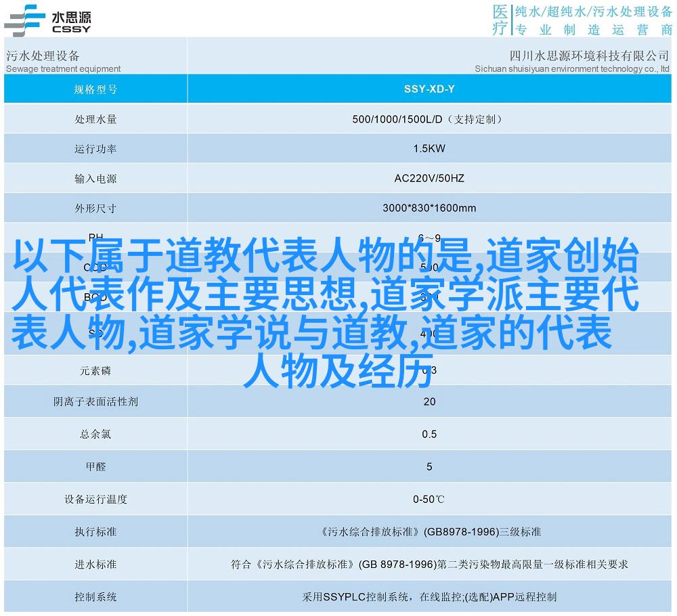This screenshot has height=616, width=677.
Task: Select the 500/1000/1500L/D（支持定制）value
Action: point(429,119)
